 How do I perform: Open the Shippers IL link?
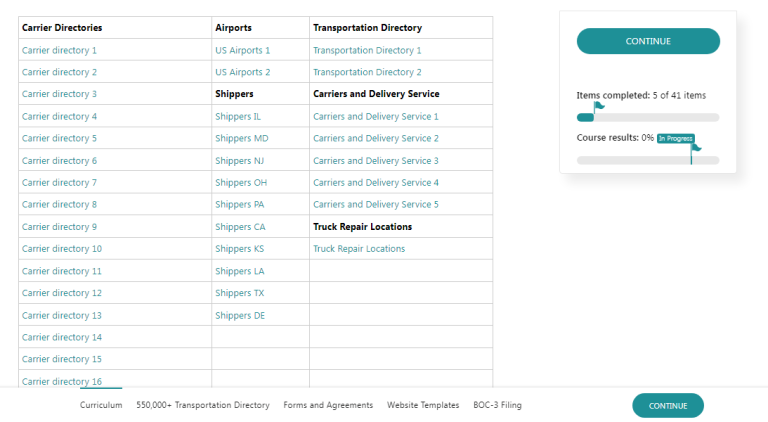tap(237, 116)
